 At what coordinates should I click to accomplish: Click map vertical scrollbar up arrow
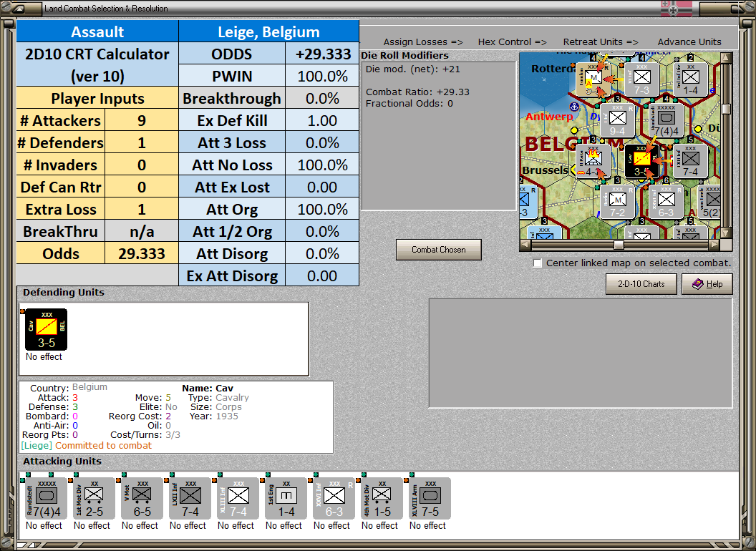pos(726,58)
